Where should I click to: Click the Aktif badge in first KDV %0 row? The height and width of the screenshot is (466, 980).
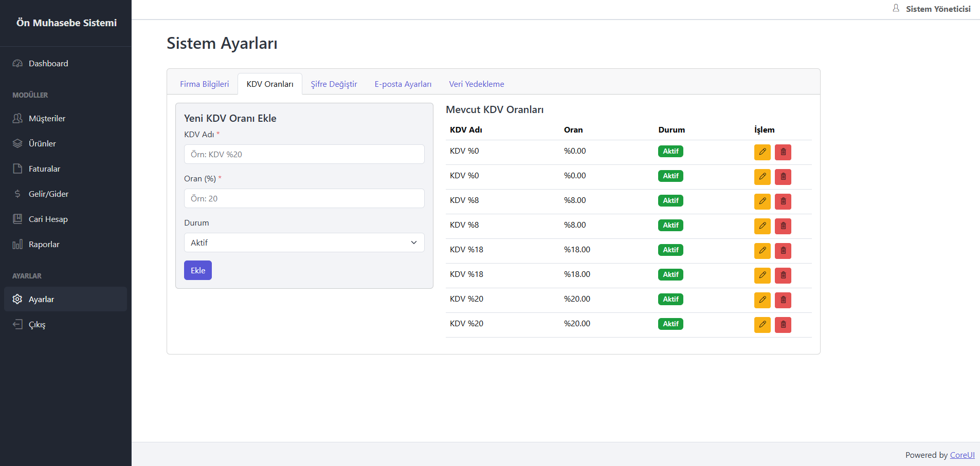pyautogui.click(x=670, y=151)
